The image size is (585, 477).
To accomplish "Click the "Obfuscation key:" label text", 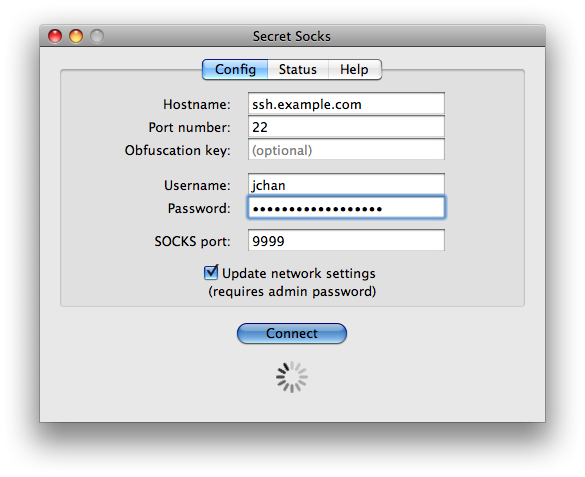I will click(178, 150).
